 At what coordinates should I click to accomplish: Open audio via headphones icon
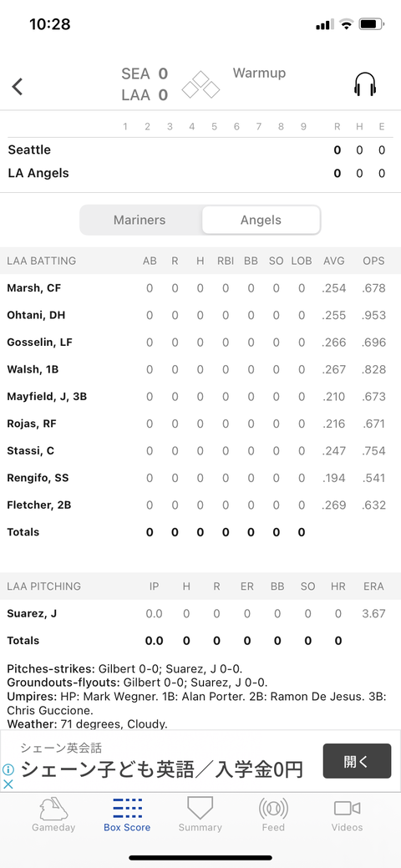tap(365, 84)
